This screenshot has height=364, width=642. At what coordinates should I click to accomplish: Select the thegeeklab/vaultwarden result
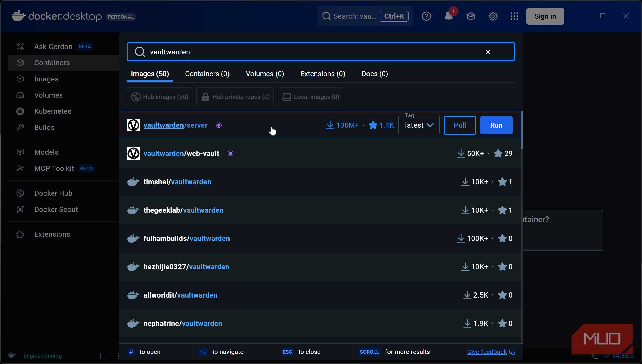point(320,210)
